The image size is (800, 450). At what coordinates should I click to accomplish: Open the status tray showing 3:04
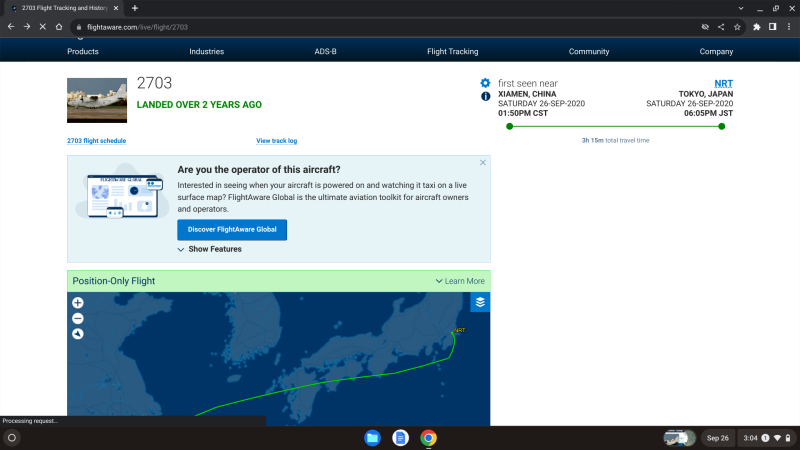click(x=767, y=438)
